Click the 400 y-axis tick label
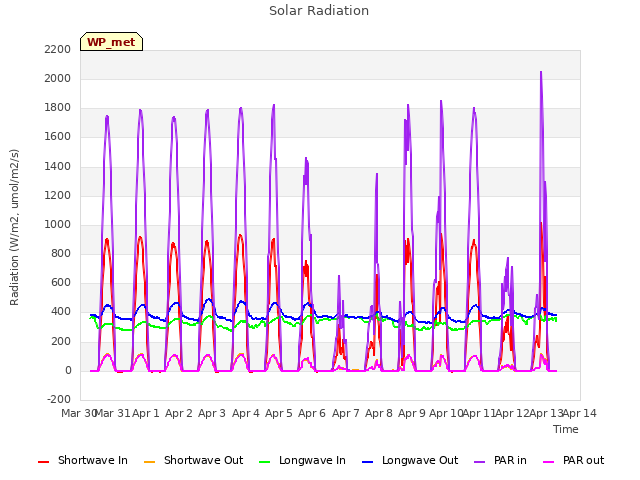The image size is (640, 480). 61,312
